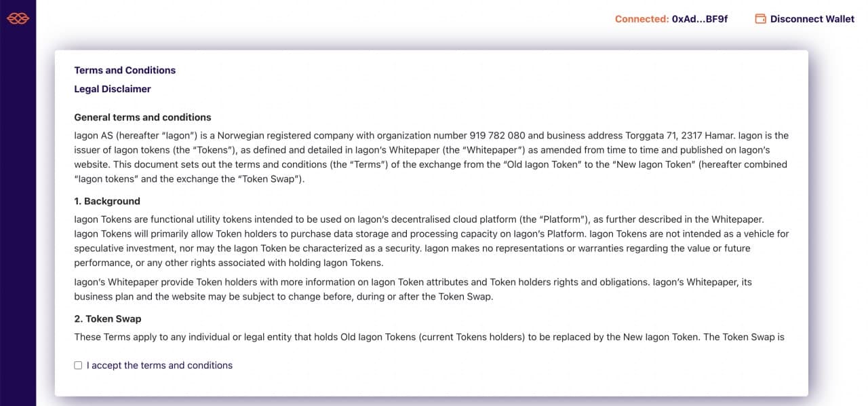Click the line starting "These Terms apply to any individual"
868x406 pixels.
click(x=429, y=337)
